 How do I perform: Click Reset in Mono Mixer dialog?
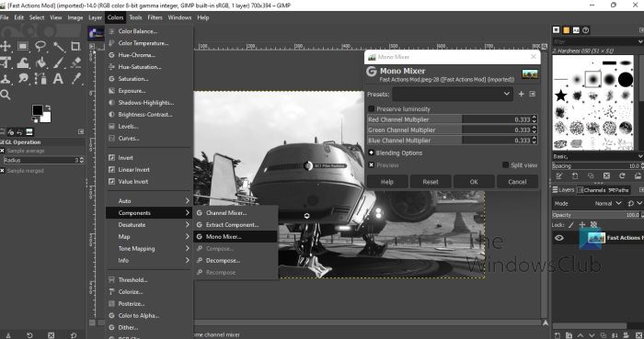[431, 182]
